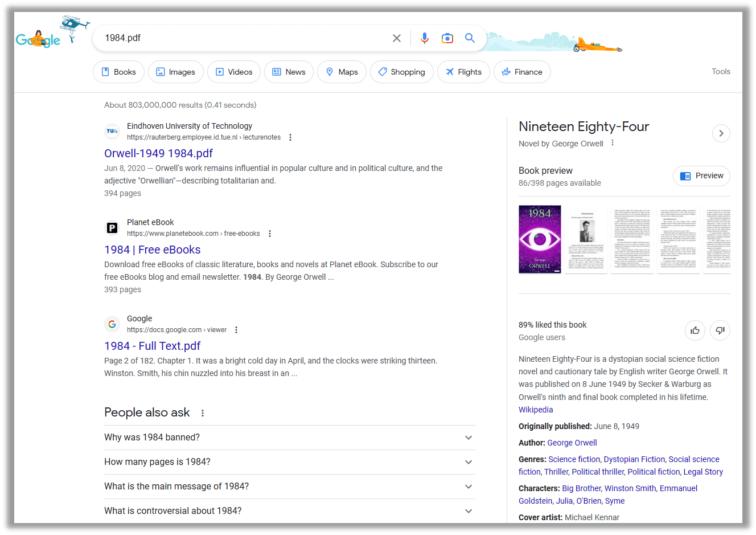Submit search using magnifier icon

click(x=470, y=38)
